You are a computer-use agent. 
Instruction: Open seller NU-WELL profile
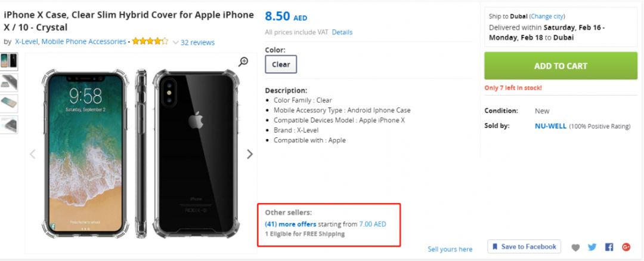[550, 126]
